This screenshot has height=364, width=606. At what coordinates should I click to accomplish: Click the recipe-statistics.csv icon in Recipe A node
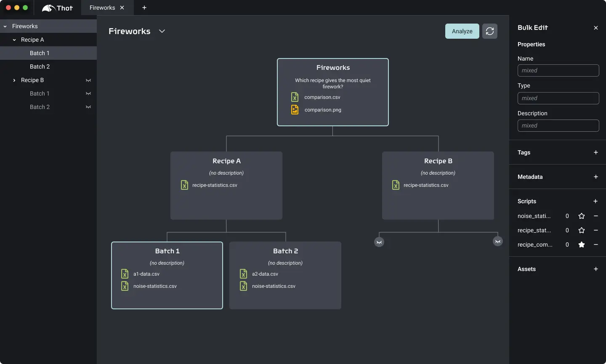(x=185, y=185)
